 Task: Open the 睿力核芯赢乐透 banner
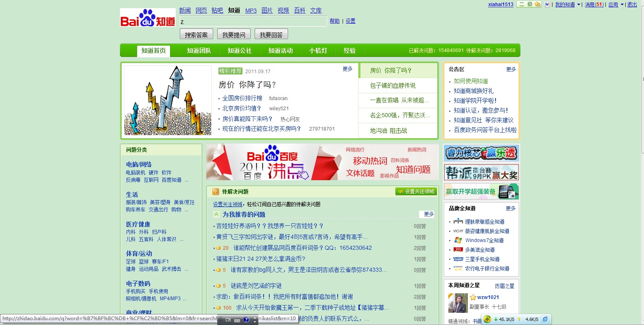[481, 153]
